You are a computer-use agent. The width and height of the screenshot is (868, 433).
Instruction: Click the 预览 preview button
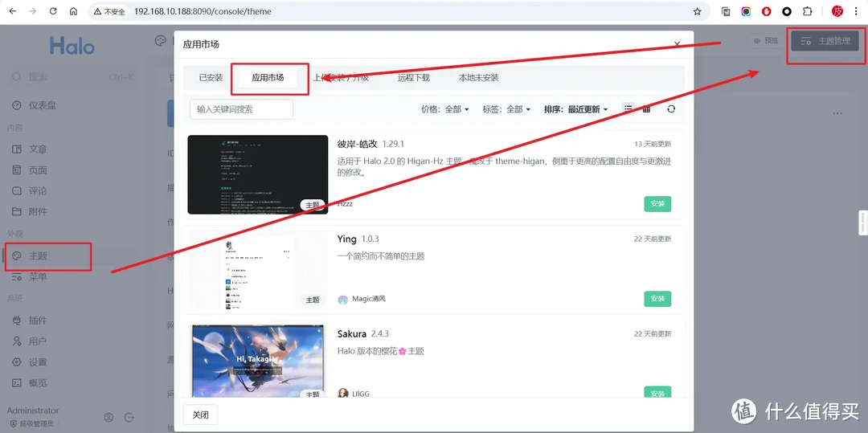pos(766,41)
